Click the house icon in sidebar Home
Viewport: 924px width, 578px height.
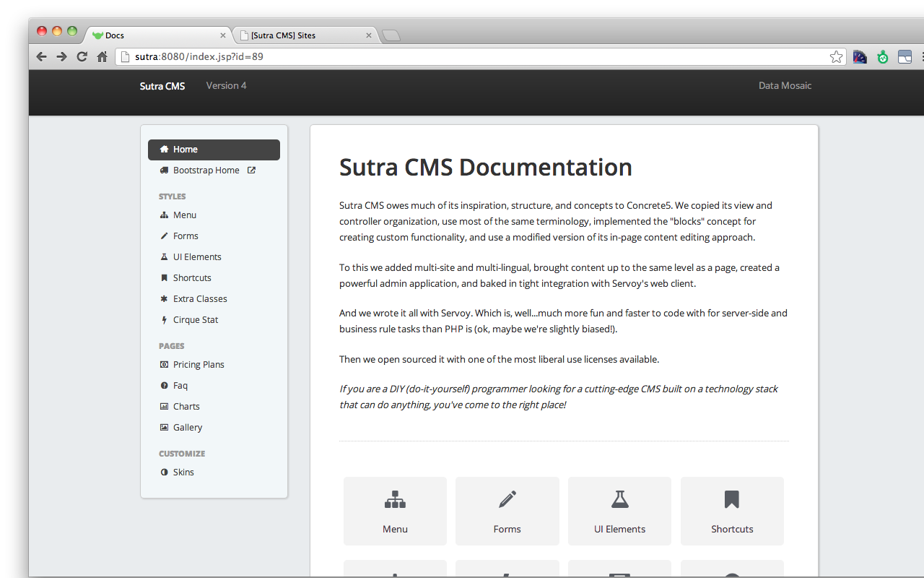pyautogui.click(x=164, y=150)
